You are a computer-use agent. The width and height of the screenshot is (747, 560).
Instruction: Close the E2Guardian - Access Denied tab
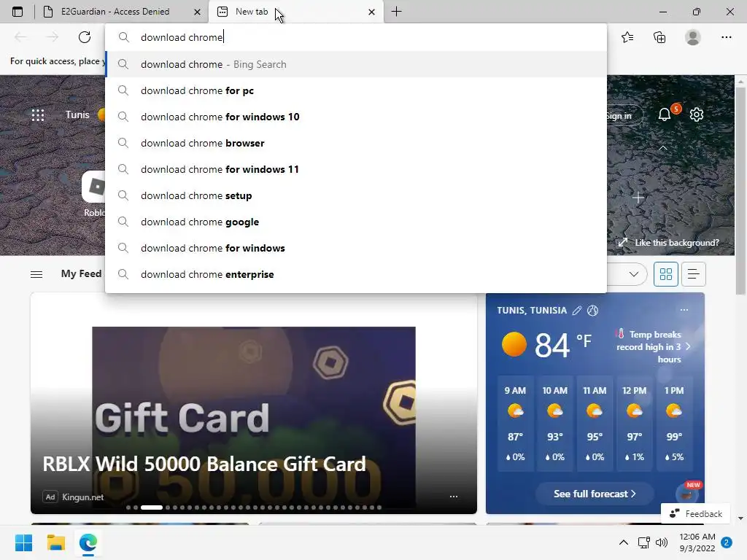pos(197,12)
